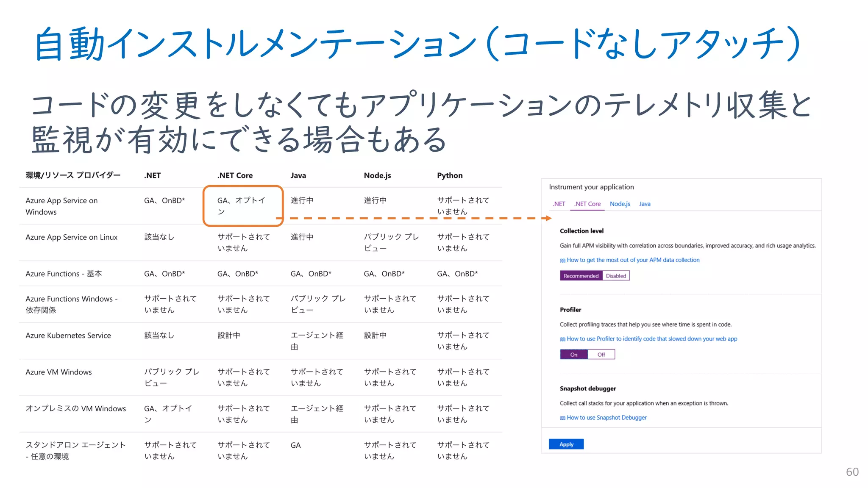Image resolution: width=868 pixels, height=488 pixels.
Task: Click the 'Snapshot debugger' section title
Action: [588, 388]
